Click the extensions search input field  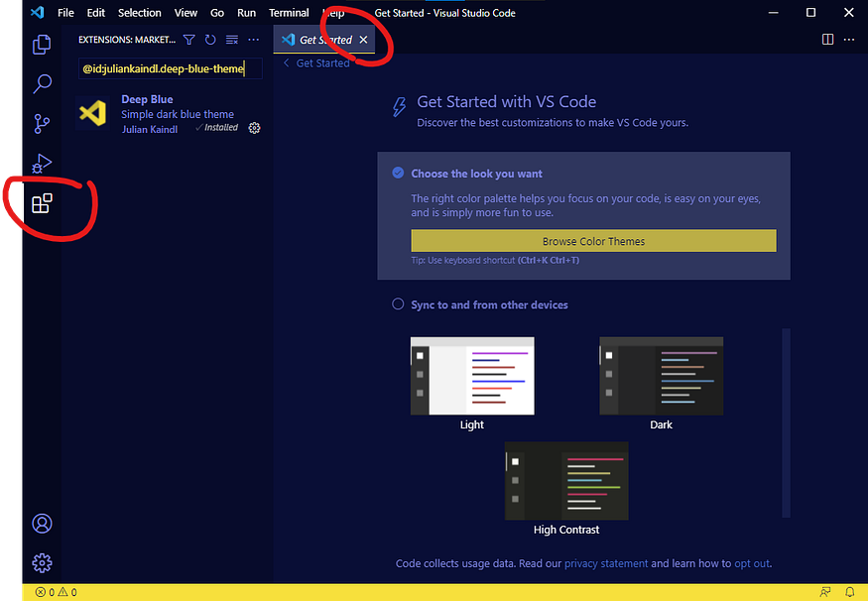[170, 68]
